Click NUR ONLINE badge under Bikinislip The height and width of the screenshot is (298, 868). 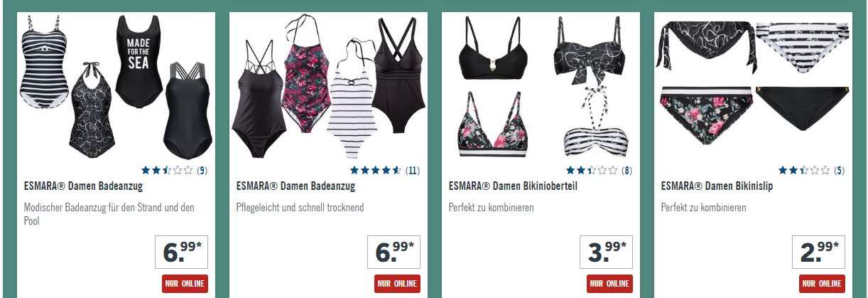pyautogui.click(x=822, y=283)
